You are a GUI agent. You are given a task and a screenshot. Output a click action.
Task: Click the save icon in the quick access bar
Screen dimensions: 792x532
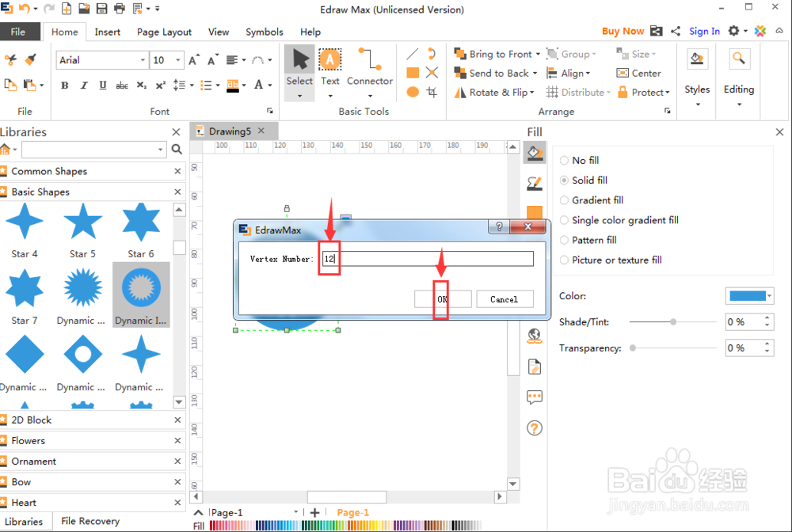(101, 9)
